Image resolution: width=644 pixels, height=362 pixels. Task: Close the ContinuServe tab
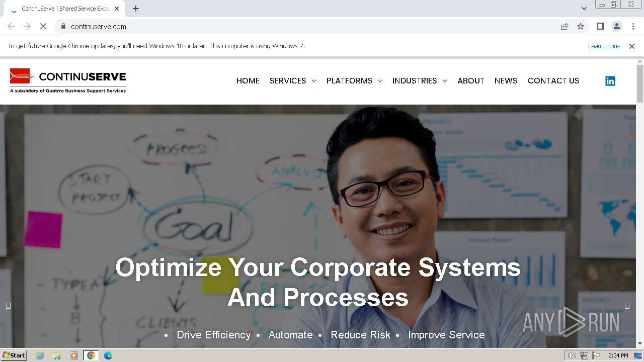(117, 9)
